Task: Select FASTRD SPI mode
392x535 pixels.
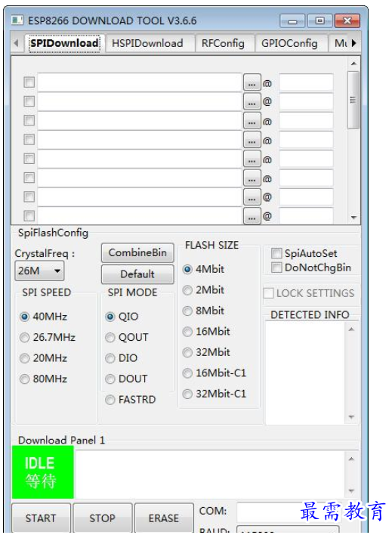Action: tap(131, 400)
